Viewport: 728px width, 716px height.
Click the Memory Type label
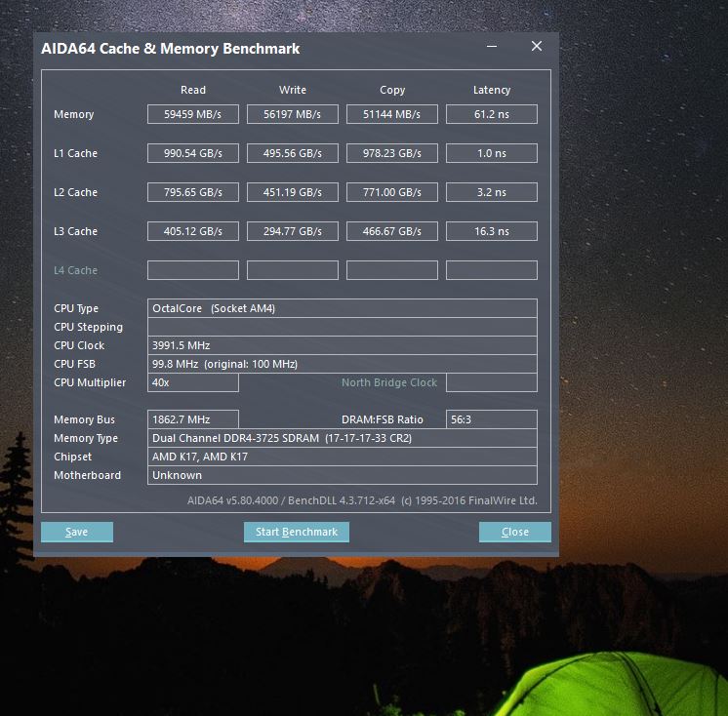86,439
